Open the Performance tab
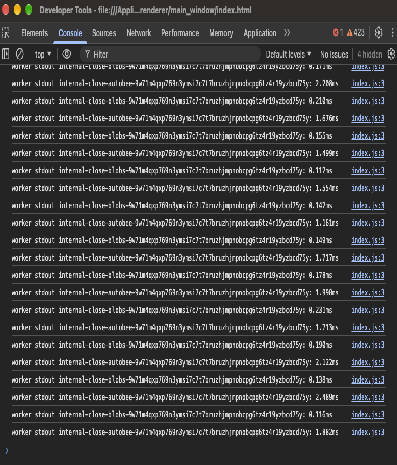The image size is (397, 465). (180, 33)
